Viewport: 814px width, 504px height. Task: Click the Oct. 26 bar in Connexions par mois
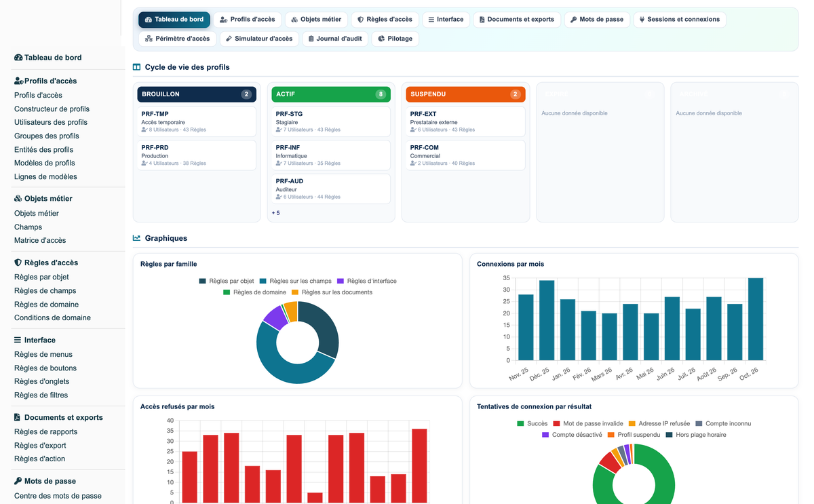(756, 319)
